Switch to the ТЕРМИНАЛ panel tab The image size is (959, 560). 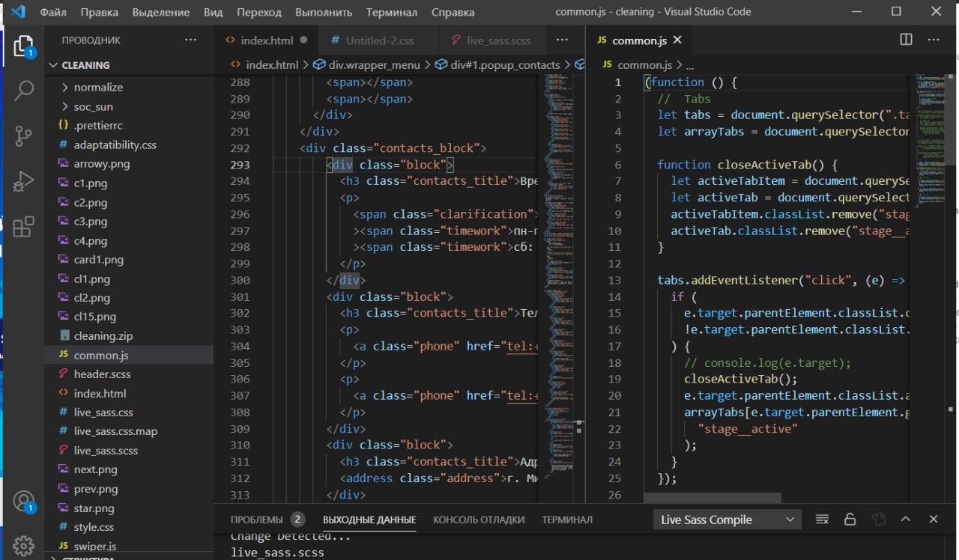pyautogui.click(x=567, y=519)
